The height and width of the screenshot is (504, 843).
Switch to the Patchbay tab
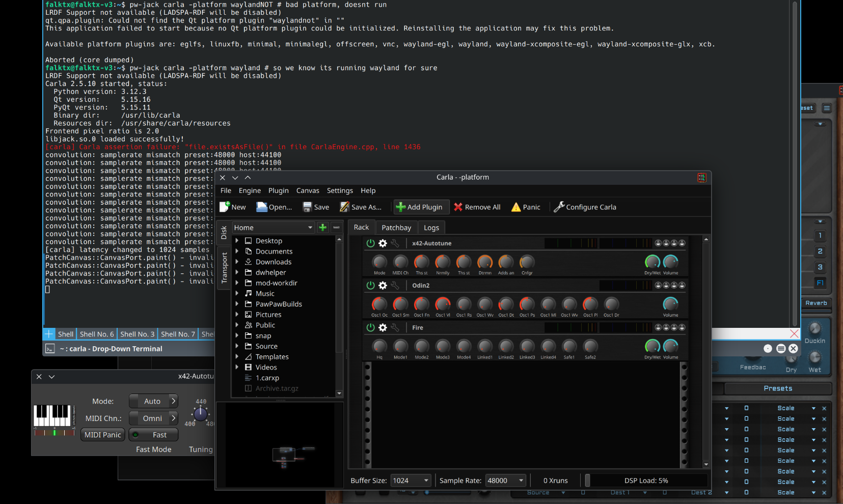396,228
